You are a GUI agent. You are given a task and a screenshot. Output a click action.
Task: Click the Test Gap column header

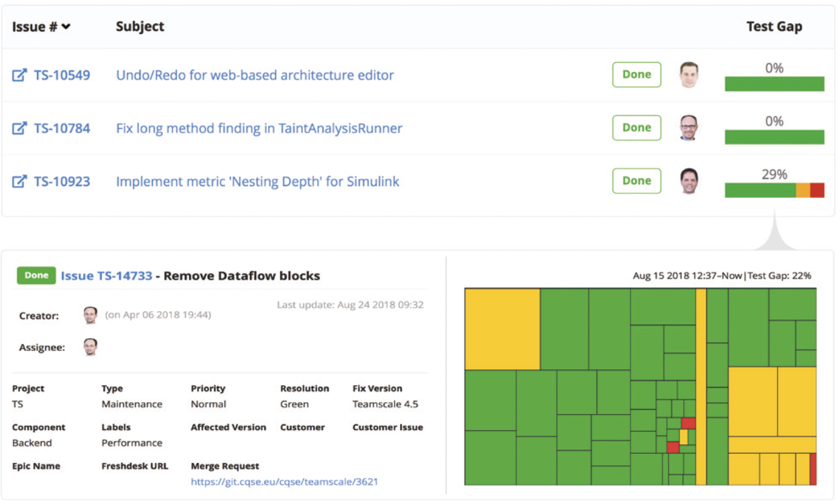(774, 26)
